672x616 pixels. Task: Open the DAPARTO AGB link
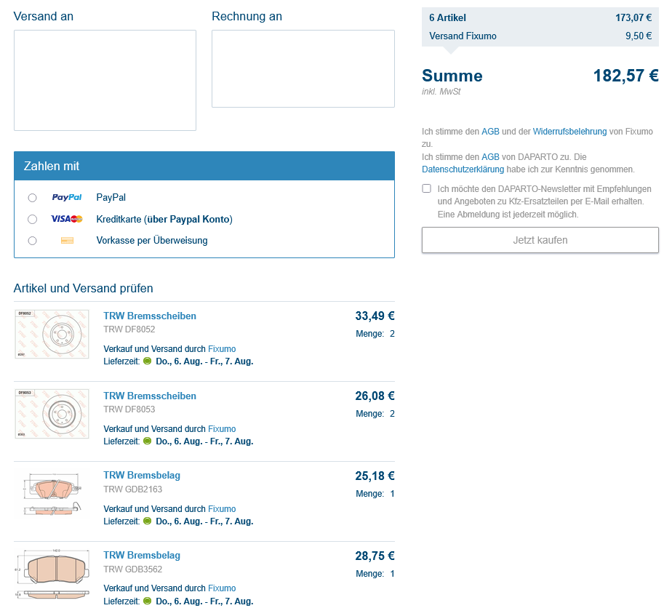[x=490, y=157]
